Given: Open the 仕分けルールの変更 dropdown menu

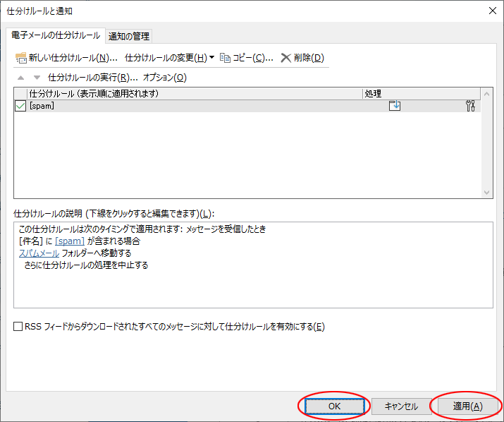Looking at the screenshot, I should [169, 58].
